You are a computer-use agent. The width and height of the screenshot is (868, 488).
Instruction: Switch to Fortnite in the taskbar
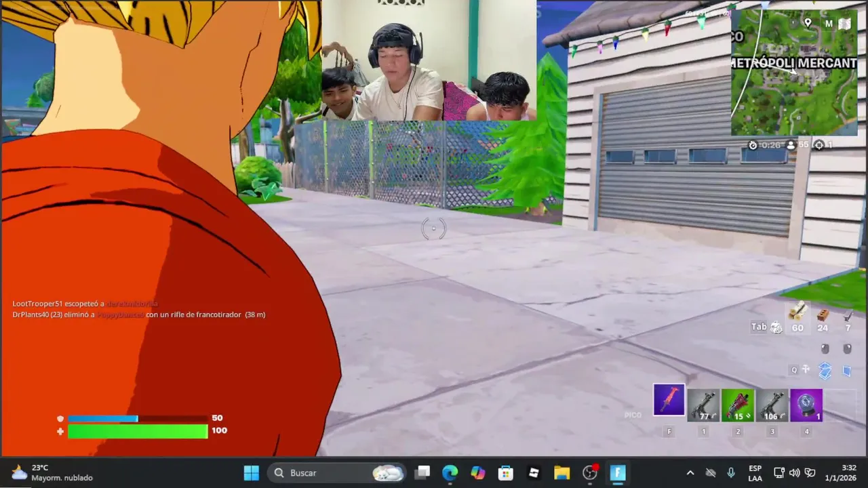pyautogui.click(x=618, y=472)
